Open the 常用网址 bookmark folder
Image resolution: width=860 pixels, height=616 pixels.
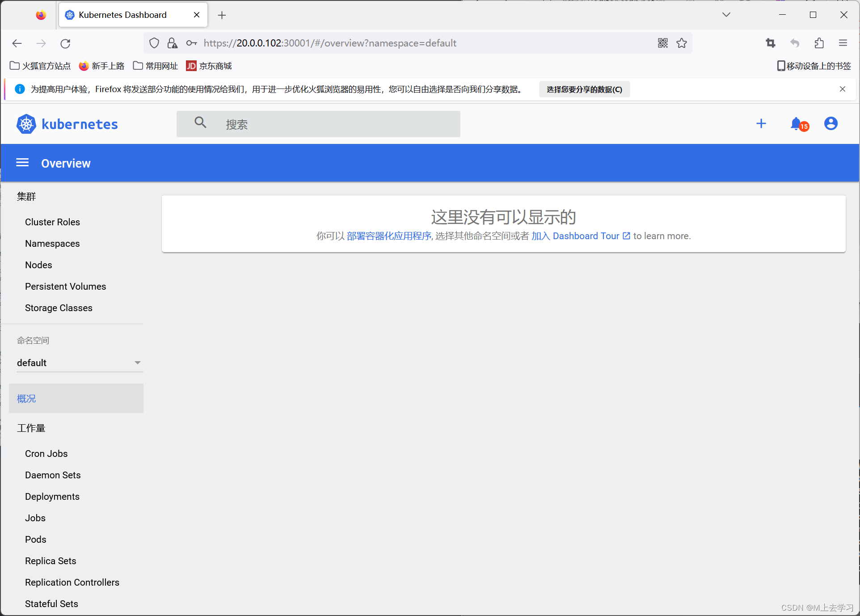click(156, 66)
